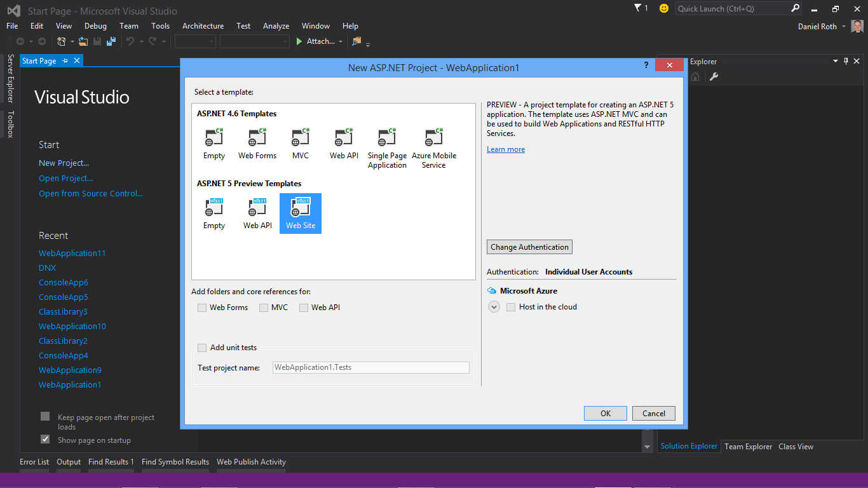Image resolution: width=868 pixels, height=488 pixels.
Task: Click the Undo toolbar icon
Action: (x=130, y=41)
